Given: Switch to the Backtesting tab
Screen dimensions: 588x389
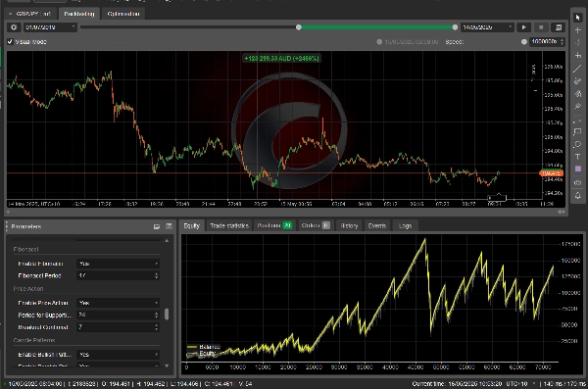Looking at the screenshot, I should click(x=79, y=14).
